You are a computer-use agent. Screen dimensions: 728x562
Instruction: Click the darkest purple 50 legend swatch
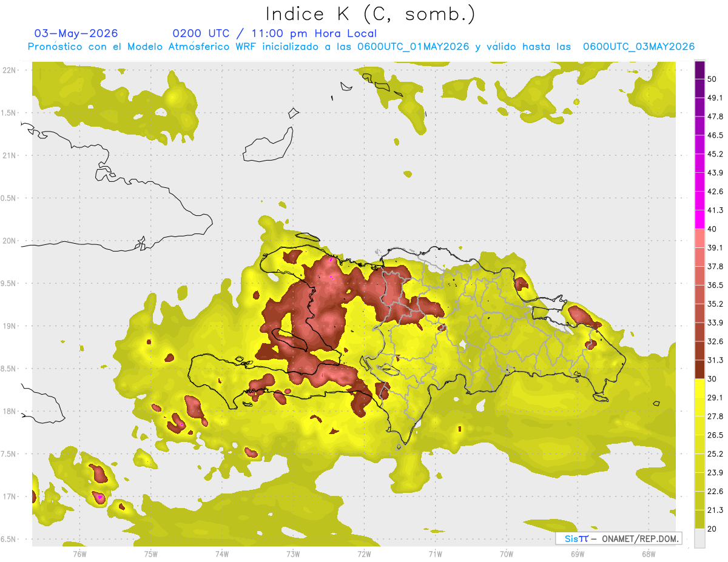pos(699,70)
